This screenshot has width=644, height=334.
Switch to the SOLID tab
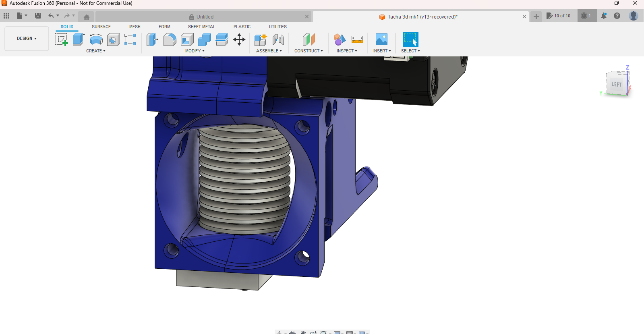pyautogui.click(x=67, y=27)
